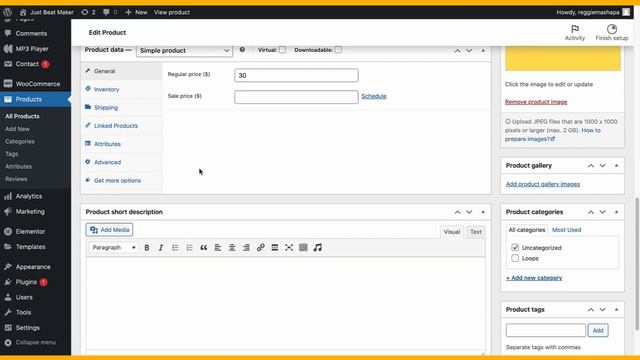Click Add product gallery images link

pyautogui.click(x=543, y=184)
